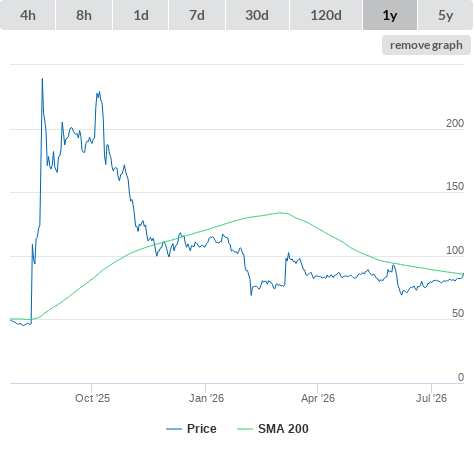Click the Jan '26 axis label
The width and height of the screenshot is (474, 455).
click(x=206, y=398)
